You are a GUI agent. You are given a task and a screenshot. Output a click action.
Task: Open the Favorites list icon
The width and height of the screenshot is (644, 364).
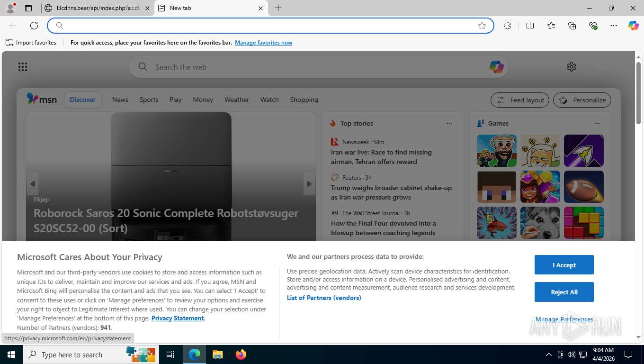[x=551, y=26]
